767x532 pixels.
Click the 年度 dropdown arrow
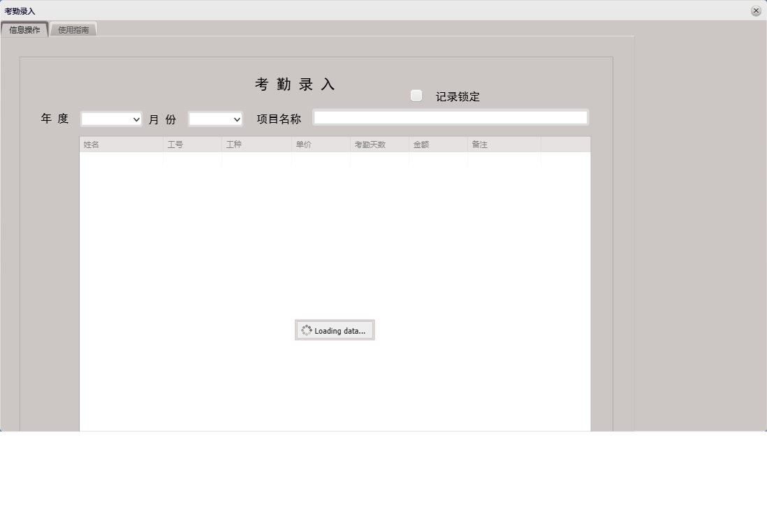[x=137, y=119]
